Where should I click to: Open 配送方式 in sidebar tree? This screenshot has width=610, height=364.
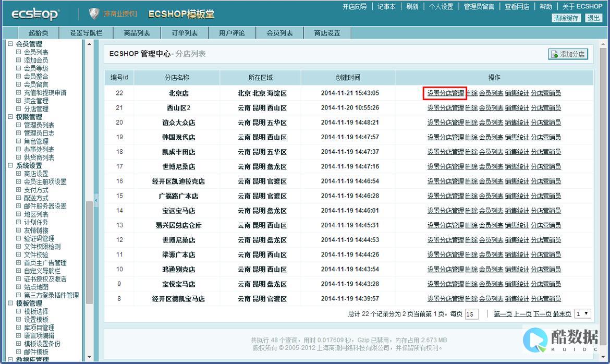(x=36, y=198)
